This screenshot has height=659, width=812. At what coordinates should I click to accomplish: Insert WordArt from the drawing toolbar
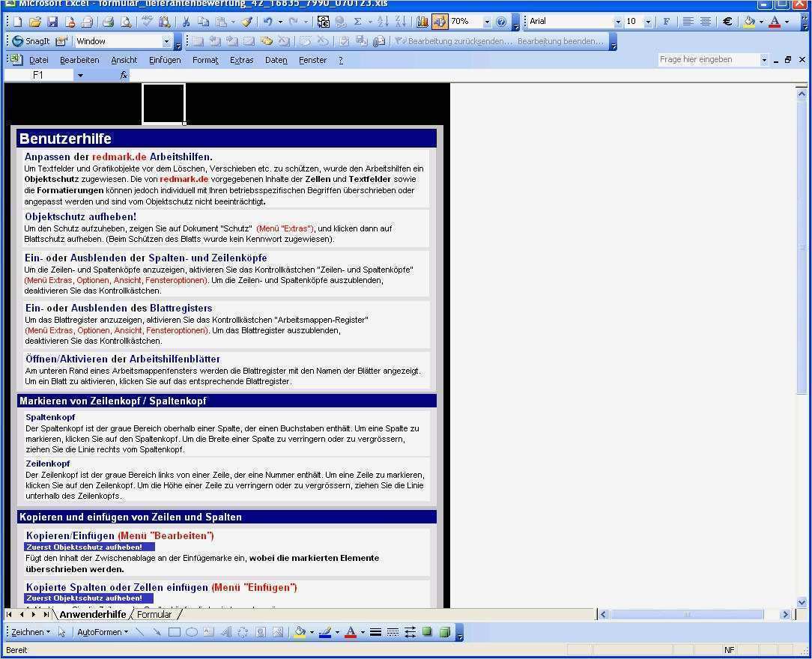tap(226, 632)
